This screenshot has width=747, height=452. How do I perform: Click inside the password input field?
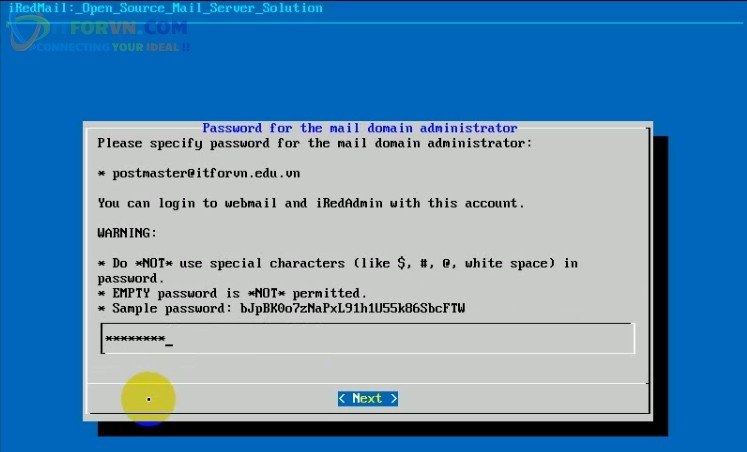point(367,339)
